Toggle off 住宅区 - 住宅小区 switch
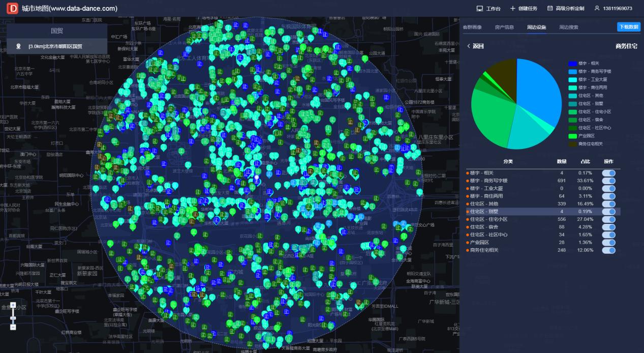 coord(608,219)
